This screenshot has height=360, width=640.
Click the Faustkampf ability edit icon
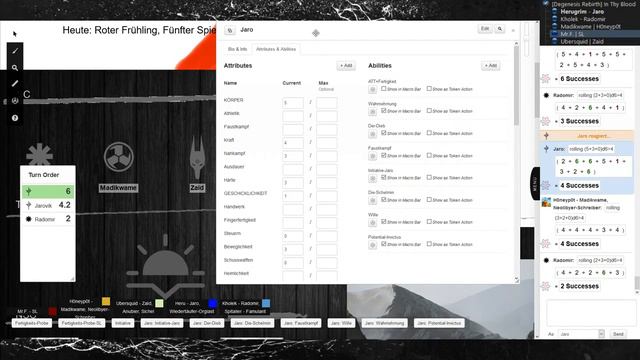coord(372,156)
